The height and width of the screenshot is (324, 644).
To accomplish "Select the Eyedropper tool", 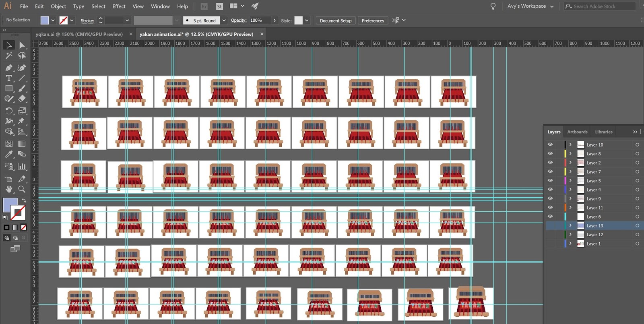I will [x=9, y=154].
